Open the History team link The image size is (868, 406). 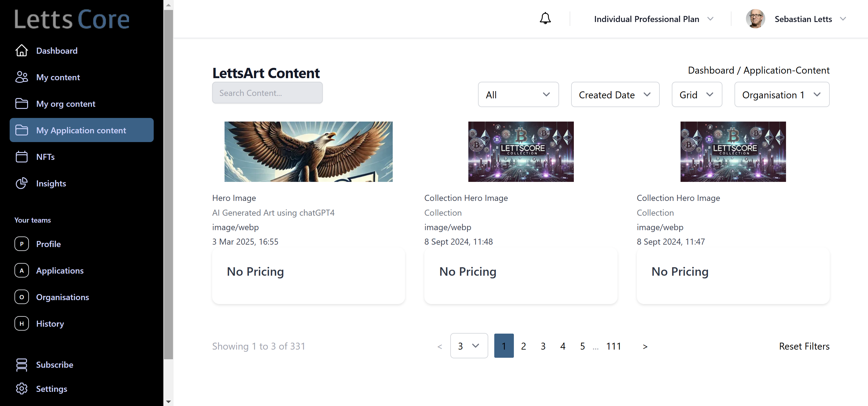click(x=82, y=323)
